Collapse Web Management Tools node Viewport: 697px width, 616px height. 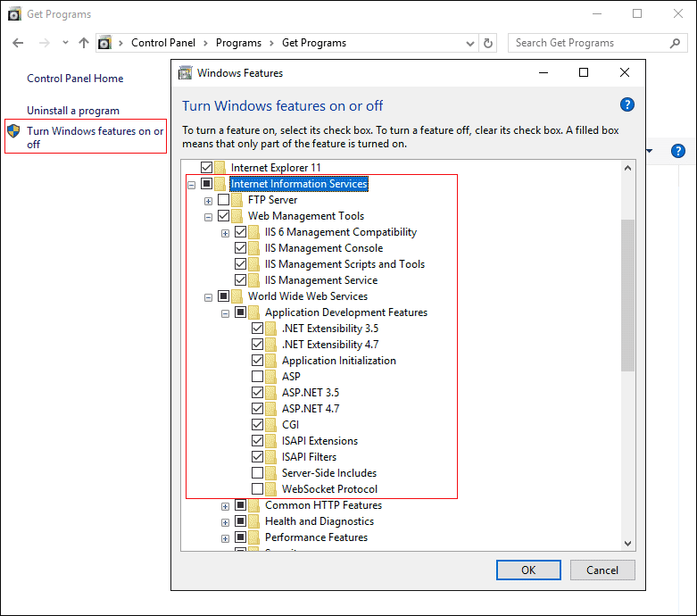point(209,218)
